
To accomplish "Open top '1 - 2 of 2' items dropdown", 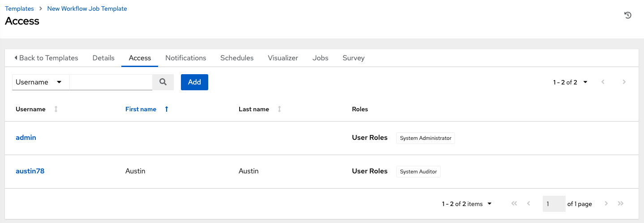I will click(x=570, y=82).
